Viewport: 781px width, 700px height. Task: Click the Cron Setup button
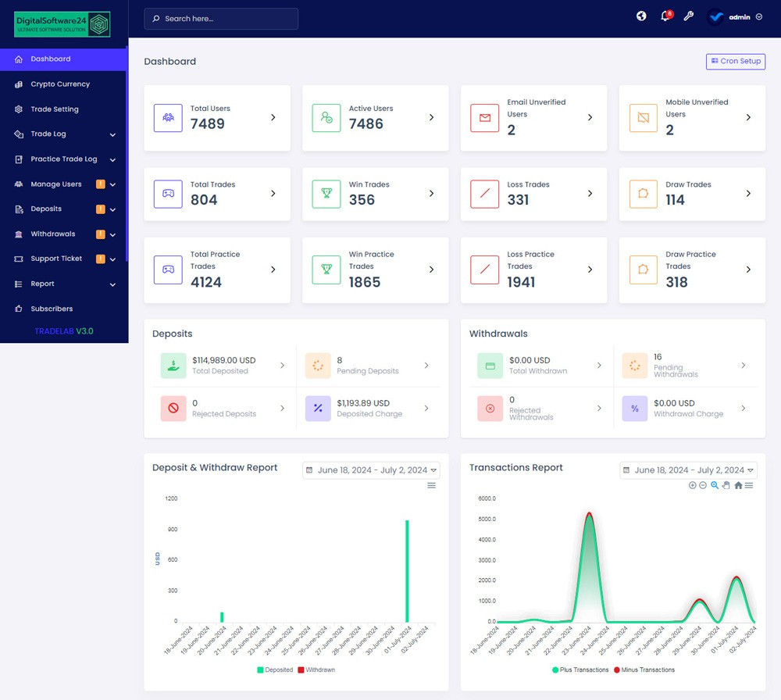pos(735,61)
